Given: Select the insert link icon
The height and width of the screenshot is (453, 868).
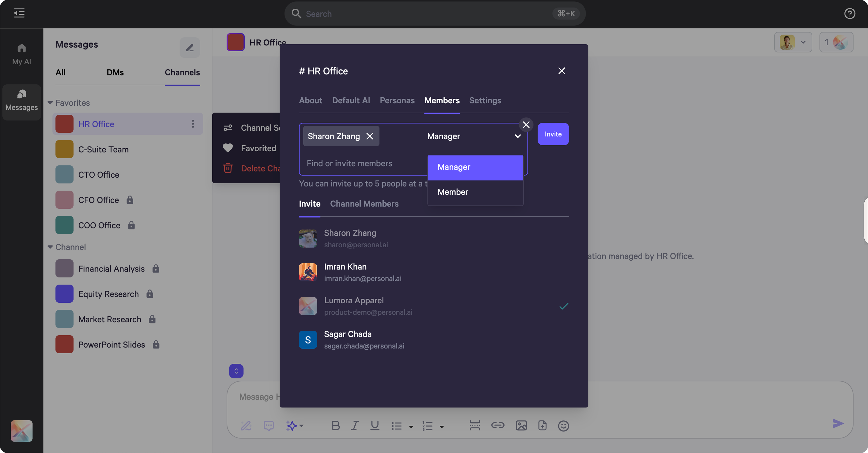Looking at the screenshot, I should pyautogui.click(x=498, y=425).
